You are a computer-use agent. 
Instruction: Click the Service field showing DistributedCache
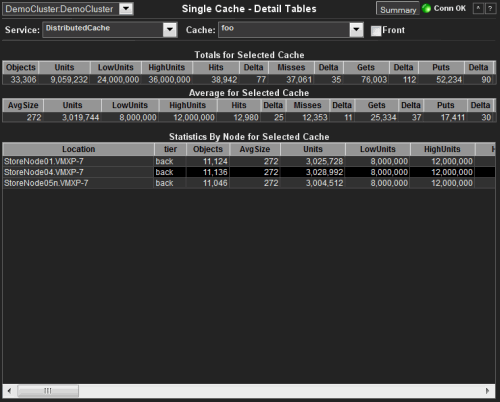click(103, 30)
